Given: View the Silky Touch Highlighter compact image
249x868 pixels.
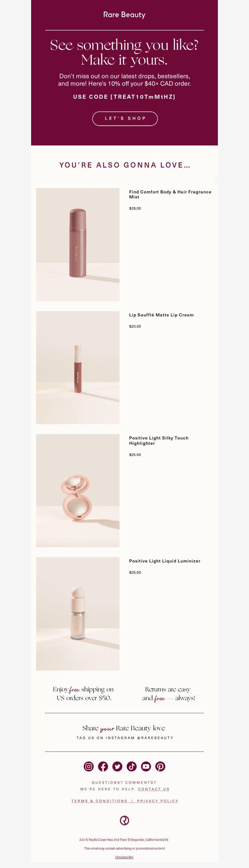Looking at the screenshot, I should pyautogui.click(x=78, y=491).
